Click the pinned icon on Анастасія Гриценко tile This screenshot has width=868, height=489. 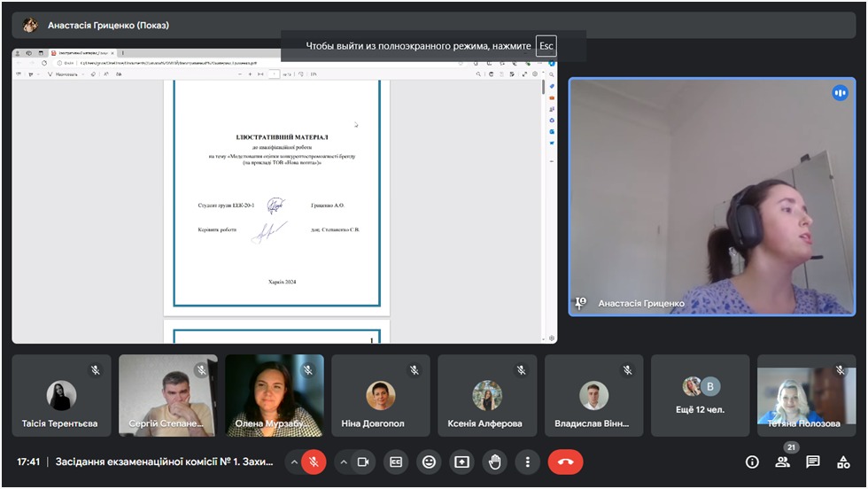point(581,303)
